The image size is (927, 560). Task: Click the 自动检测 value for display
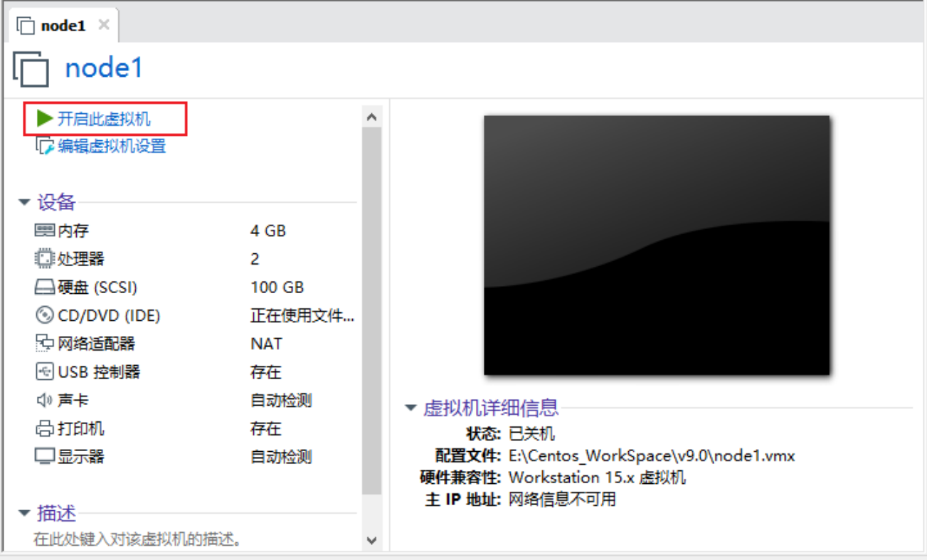281,456
